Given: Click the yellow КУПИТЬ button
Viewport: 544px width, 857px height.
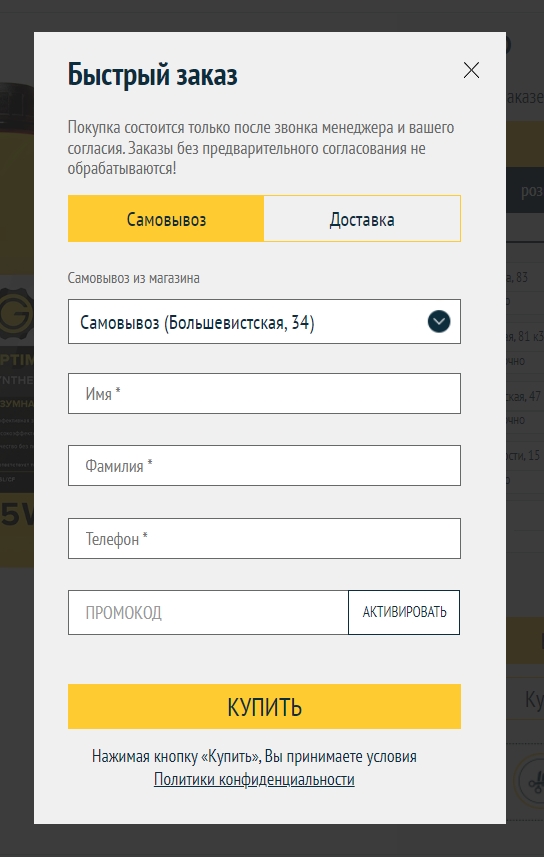Looking at the screenshot, I should (x=264, y=706).
